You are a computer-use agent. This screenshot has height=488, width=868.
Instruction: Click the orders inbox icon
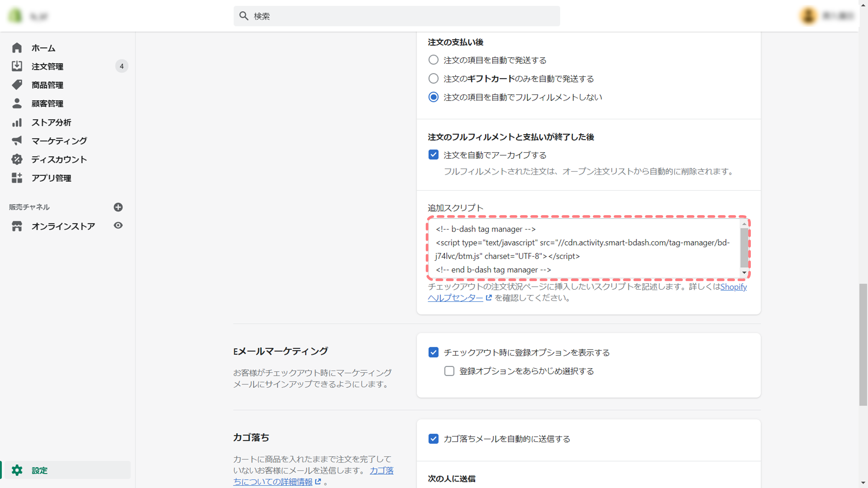(x=17, y=66)
